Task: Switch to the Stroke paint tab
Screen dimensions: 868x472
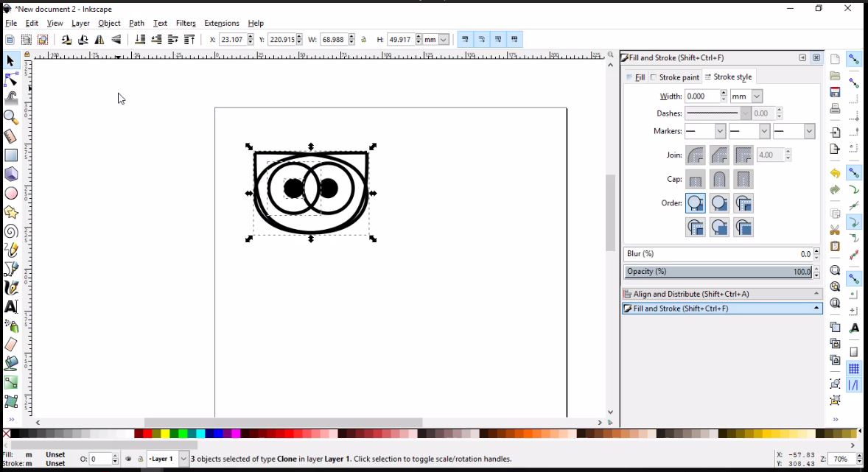Action: click(675, 77)
